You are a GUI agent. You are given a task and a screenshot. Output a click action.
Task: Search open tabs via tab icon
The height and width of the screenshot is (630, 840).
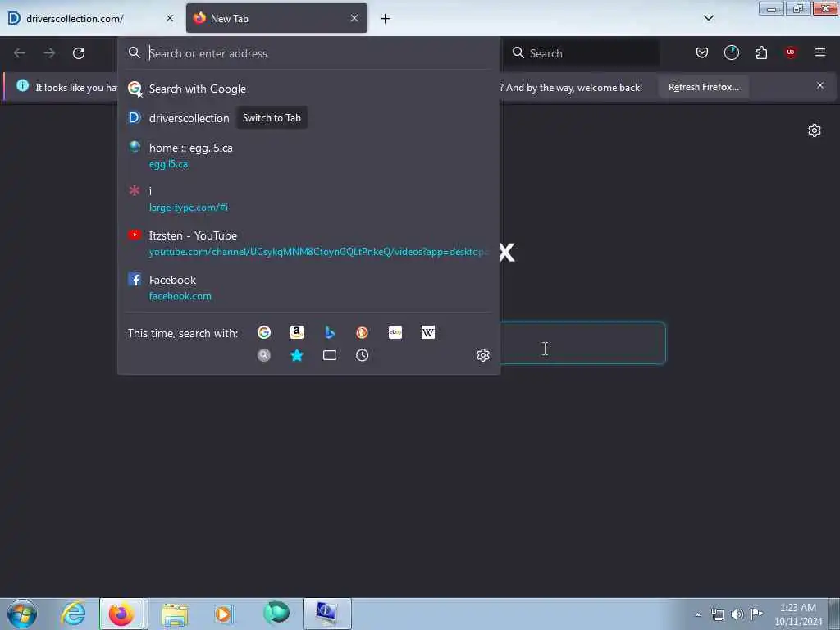(330, 355)
